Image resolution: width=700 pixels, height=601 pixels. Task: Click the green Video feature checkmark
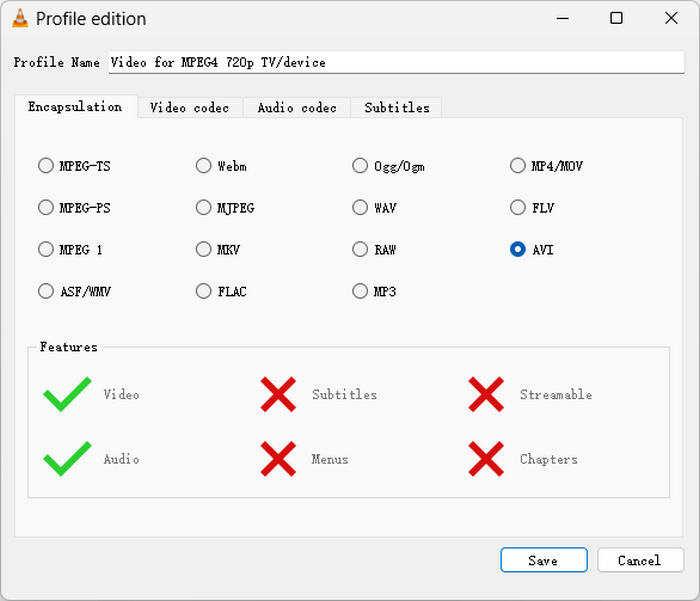[67, 394]
